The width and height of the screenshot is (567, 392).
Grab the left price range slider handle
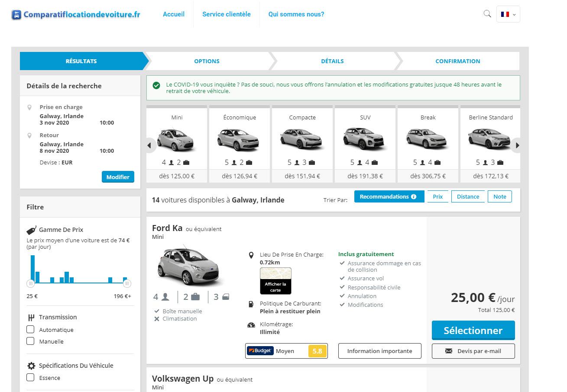(x=30, y=284)
